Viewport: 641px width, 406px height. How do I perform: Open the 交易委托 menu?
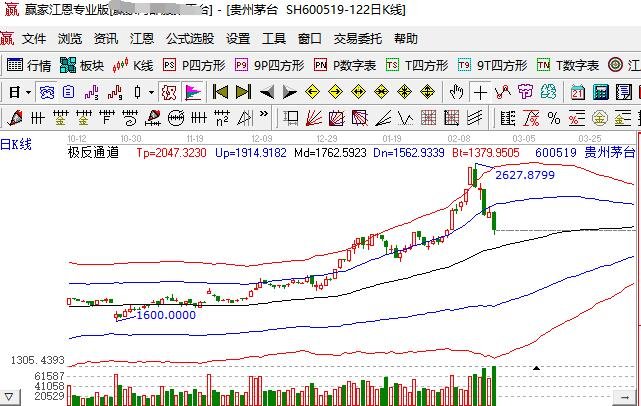coord(358,39)
